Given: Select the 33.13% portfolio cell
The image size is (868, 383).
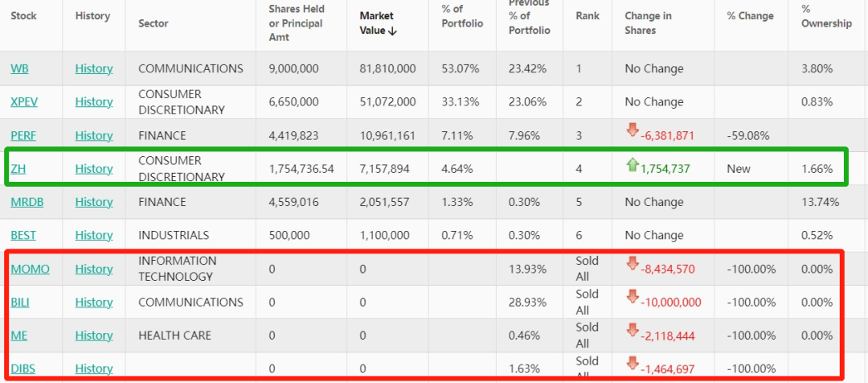Looking at the screenshot, I should pos(461,102).
